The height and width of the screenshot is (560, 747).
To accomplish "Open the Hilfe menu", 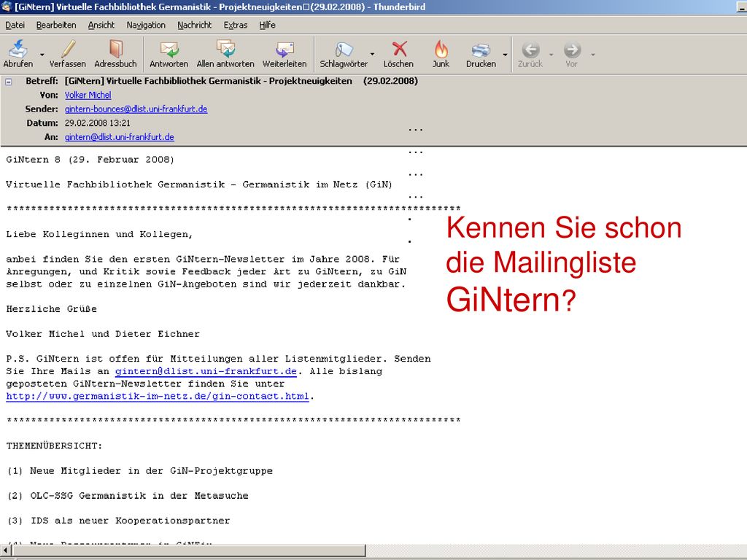I will click(x=267, y=25).
